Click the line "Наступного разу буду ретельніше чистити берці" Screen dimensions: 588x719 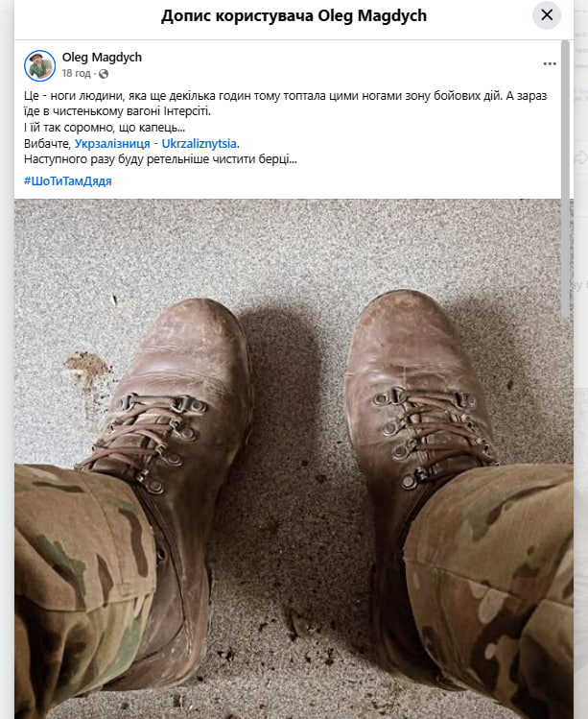point(160,159)
